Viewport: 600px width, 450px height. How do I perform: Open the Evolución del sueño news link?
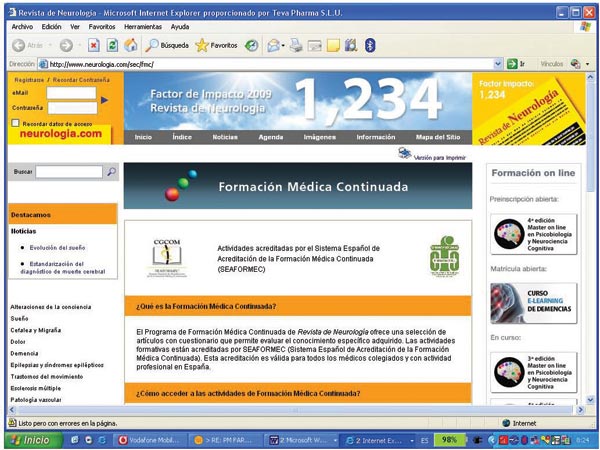57,248
